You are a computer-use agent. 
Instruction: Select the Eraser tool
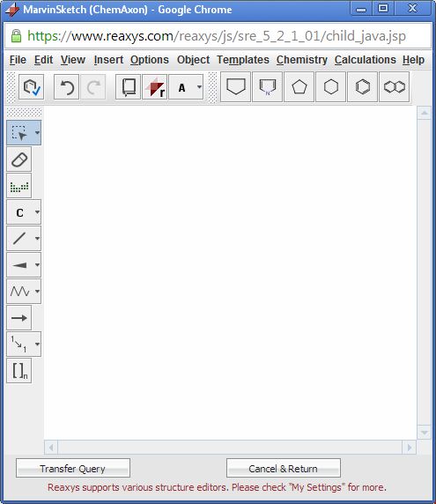(x=19, y=159)
